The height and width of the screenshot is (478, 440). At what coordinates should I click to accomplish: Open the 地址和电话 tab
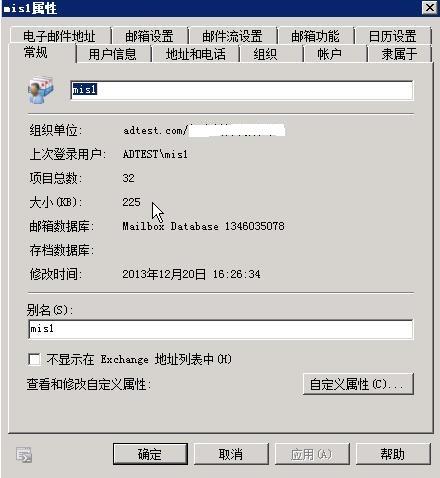(x=196, y=54)
